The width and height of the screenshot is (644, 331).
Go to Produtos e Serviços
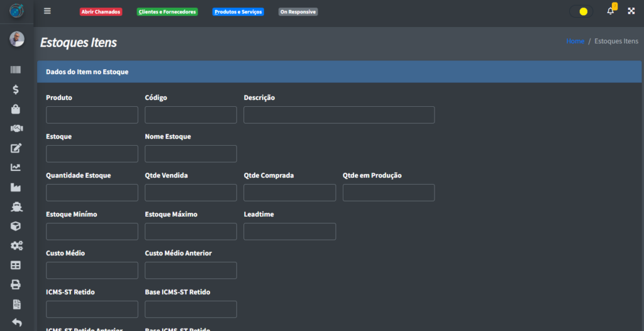tap(238, 12)
